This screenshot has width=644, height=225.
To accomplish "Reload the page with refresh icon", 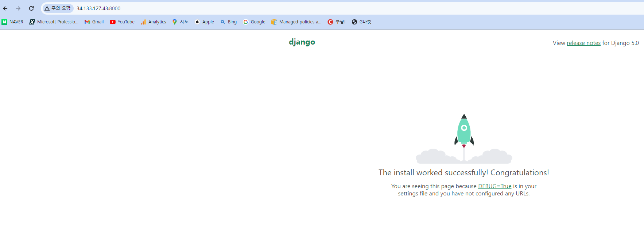I will click(31, 8).
